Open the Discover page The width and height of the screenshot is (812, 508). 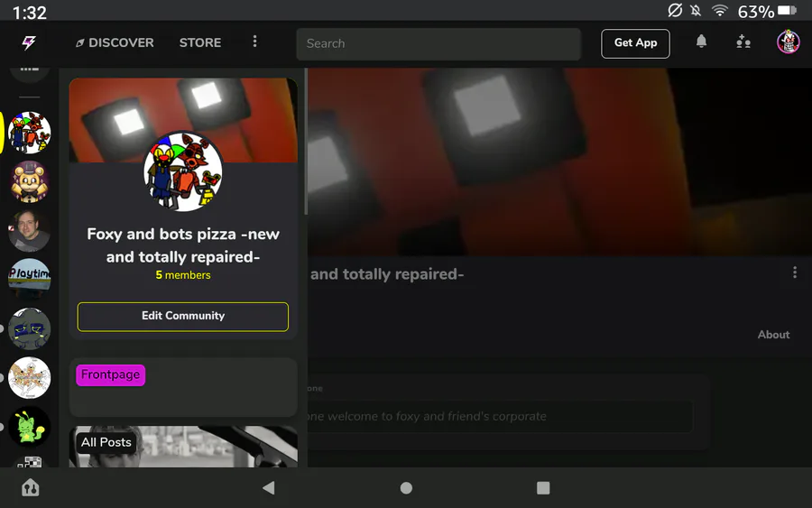[115, 42]
